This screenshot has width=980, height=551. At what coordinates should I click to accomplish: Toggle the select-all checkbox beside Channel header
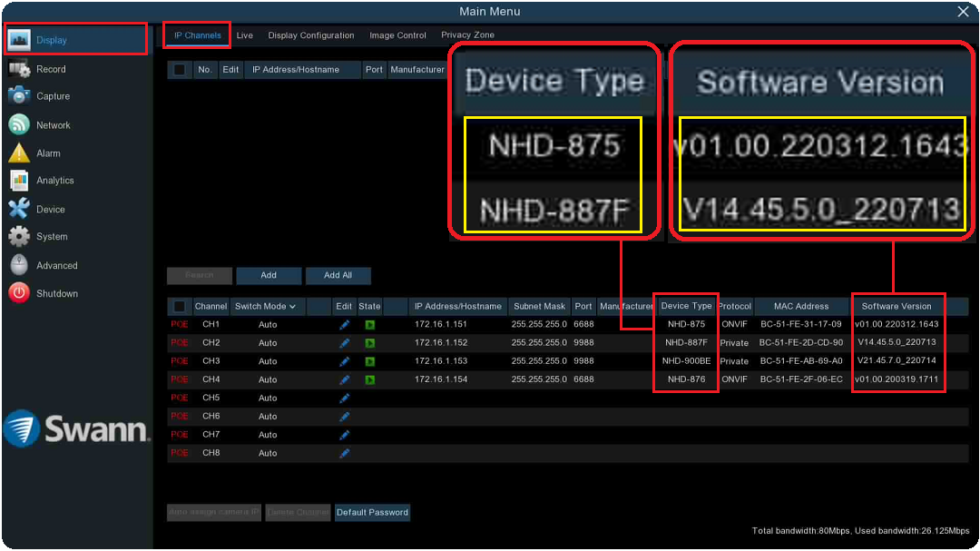(x=180, y=307)
